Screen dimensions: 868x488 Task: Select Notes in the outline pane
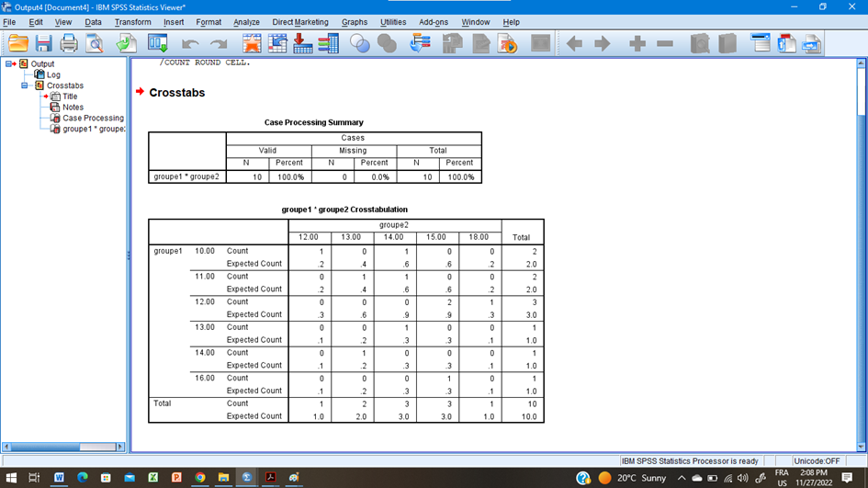click(73, 108)
